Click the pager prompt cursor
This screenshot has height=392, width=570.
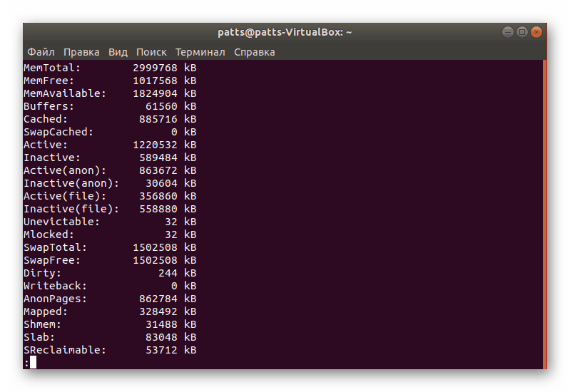[33, 362]
